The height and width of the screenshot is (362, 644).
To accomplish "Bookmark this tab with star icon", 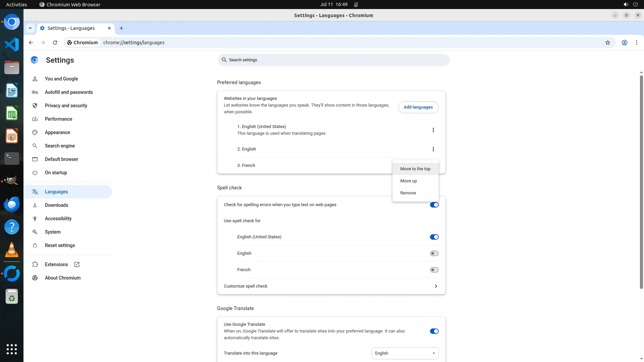I will click(607, 43).
